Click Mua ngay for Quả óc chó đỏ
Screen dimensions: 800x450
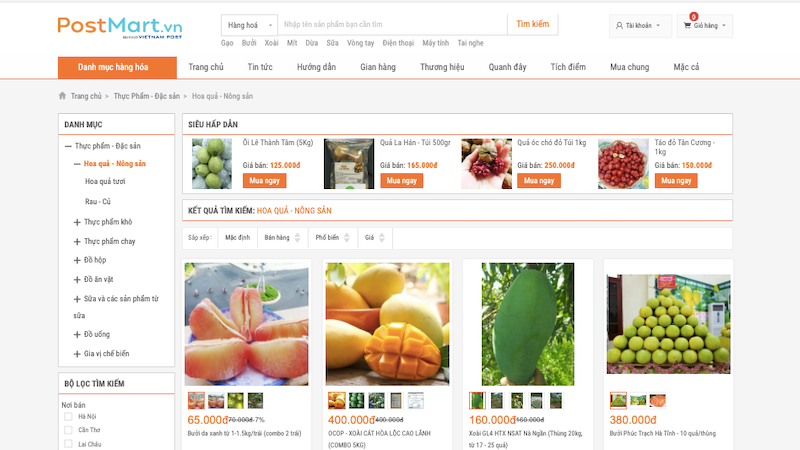coord(539,181)
